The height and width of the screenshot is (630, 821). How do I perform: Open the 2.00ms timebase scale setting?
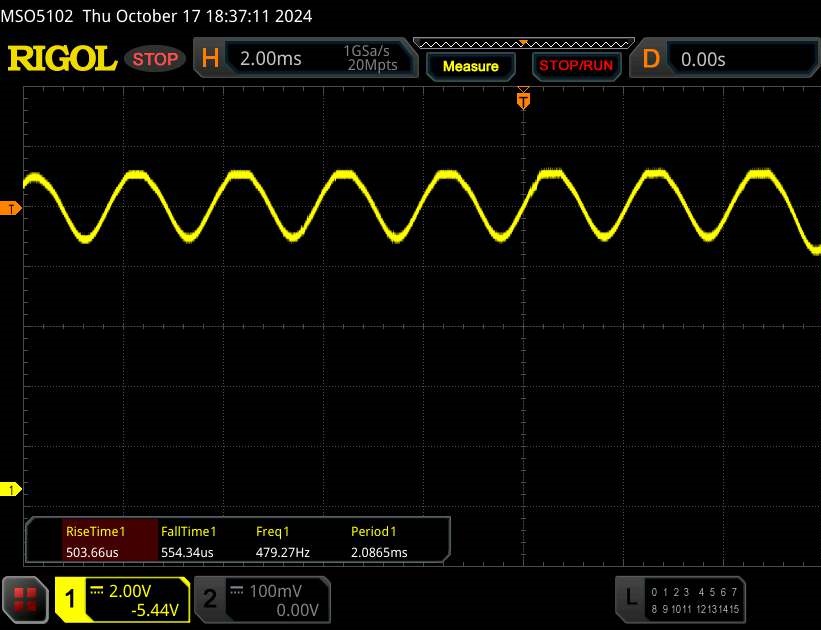pyautogui.click(x=270, y=59)
